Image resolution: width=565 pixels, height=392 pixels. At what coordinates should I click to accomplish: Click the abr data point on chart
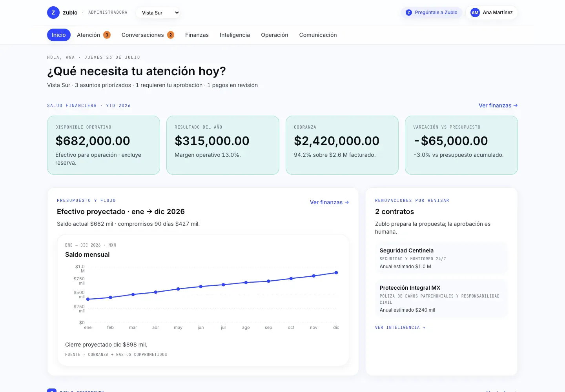click(156, 292)
